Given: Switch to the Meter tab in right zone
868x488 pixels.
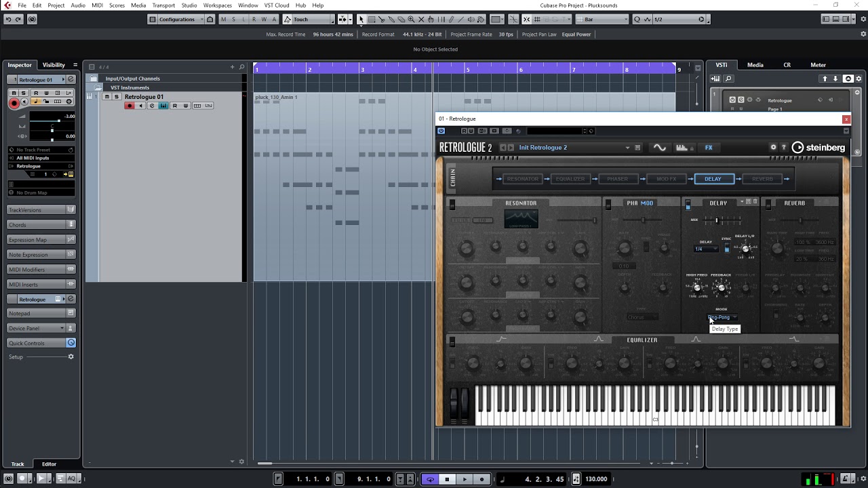Looking at the screenshot, I should 818,65.
